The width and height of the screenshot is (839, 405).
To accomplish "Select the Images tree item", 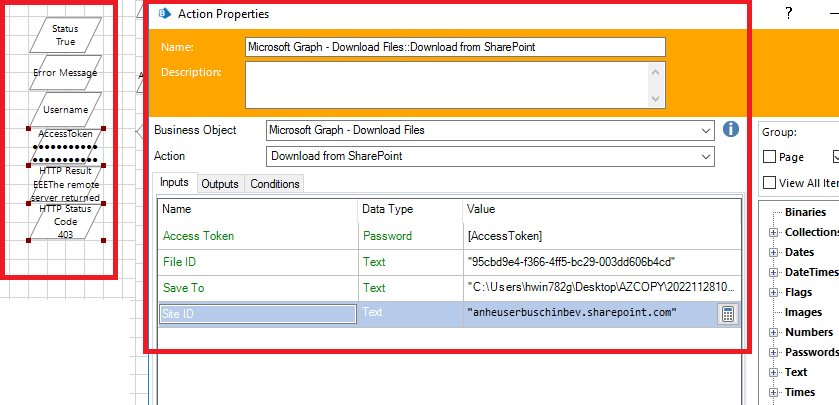I will 803,312.
